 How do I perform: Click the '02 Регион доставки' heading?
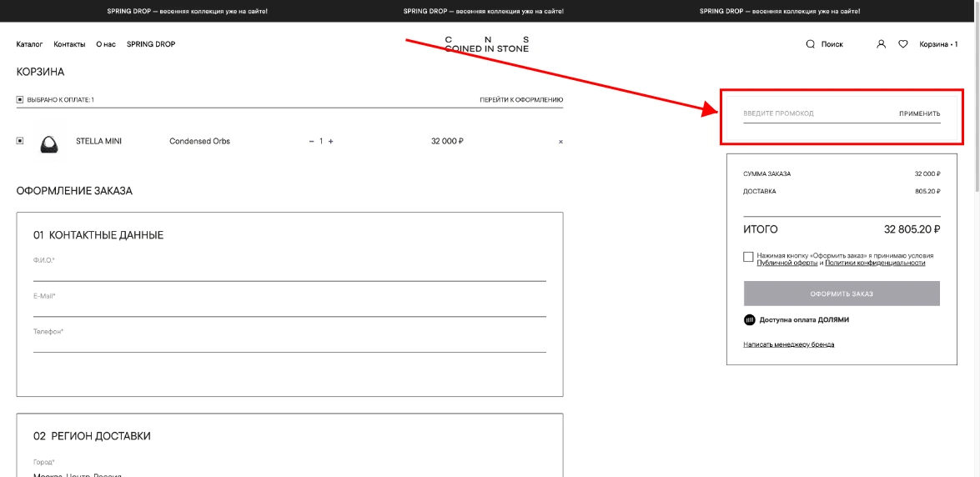pos(92,436)
